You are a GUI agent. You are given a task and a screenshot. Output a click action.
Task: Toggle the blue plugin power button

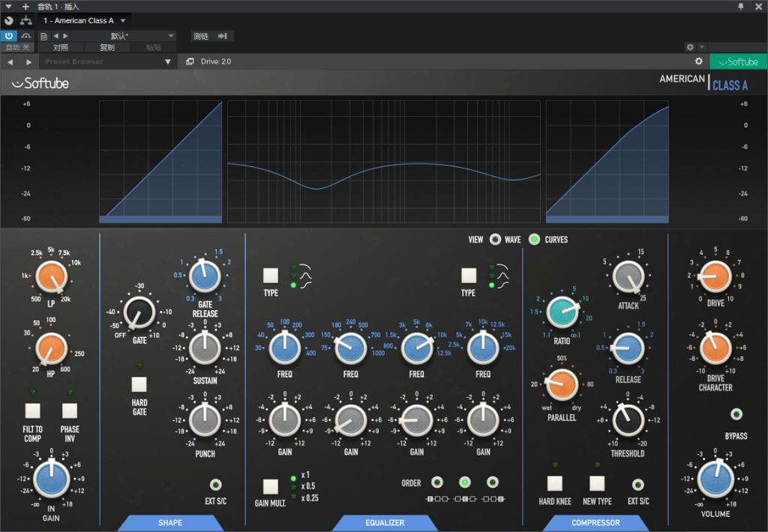point(9,36)
